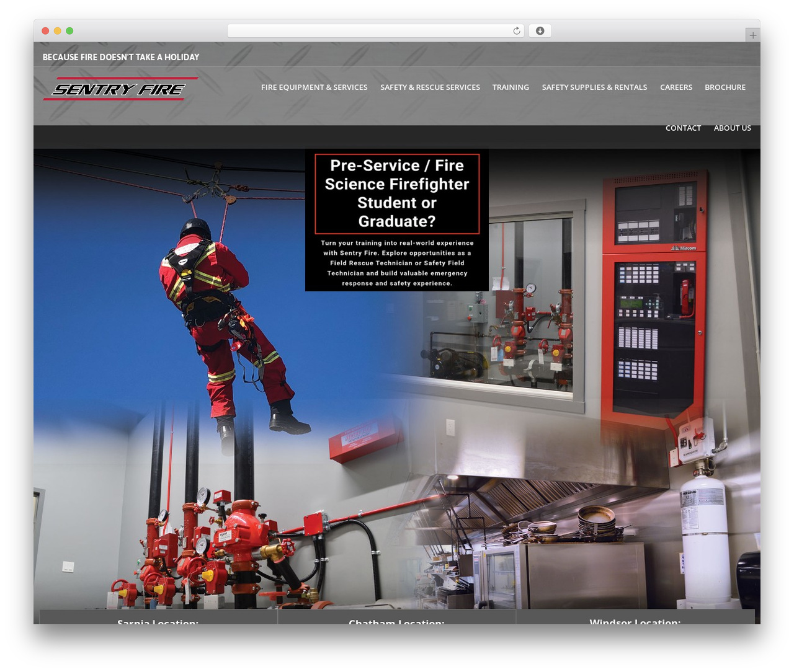Minimize the browser window

tap(58, 31)
